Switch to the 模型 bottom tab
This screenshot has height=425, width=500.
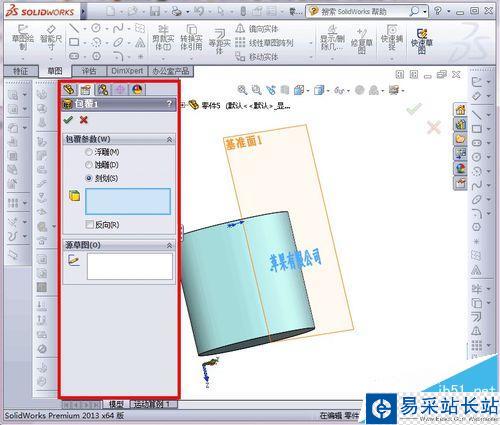[x=116, y=404]
